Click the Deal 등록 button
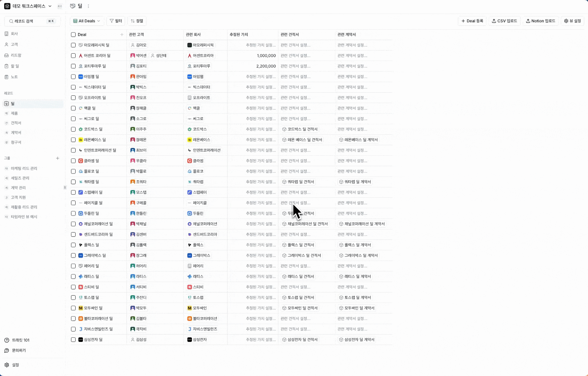The height and width of the screenshot is (376, 588). [472, 21]
